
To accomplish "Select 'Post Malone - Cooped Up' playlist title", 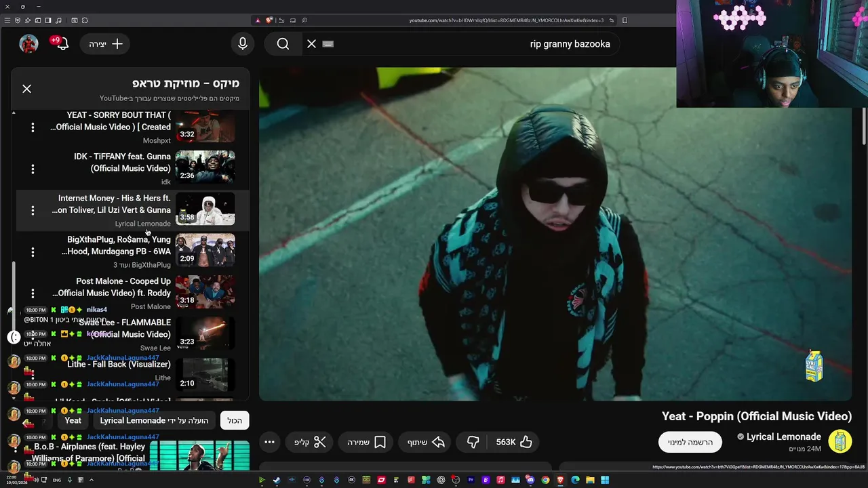I will (x=112, y=287).
